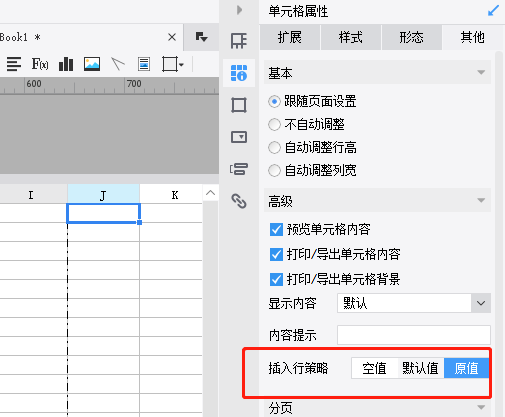The width and height of the screenshot is (505, 417).
Task: Click the selected cell in column J
Action: 103,213
